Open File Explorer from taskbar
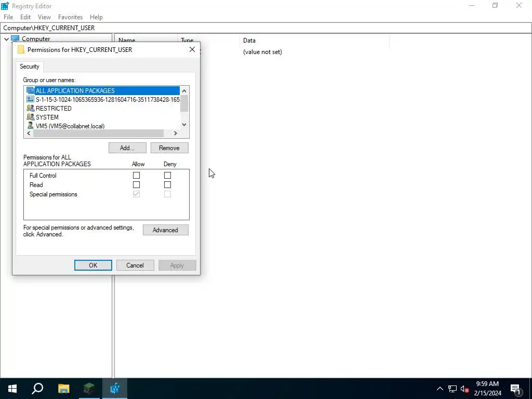This screenshot has height=399, width=532. [63, 389]
